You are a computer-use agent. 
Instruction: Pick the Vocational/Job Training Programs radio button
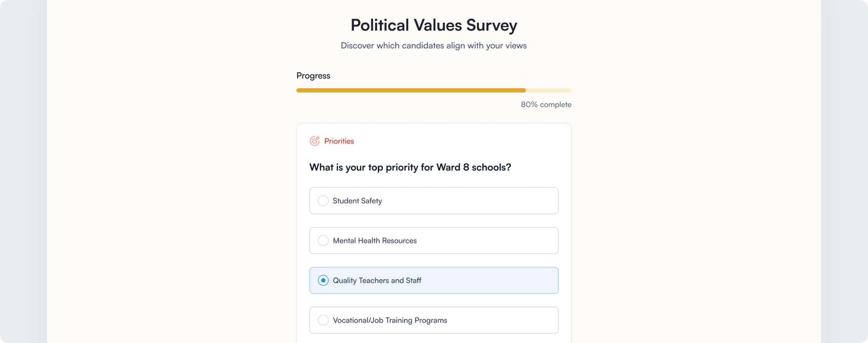[x=323, y=320]
